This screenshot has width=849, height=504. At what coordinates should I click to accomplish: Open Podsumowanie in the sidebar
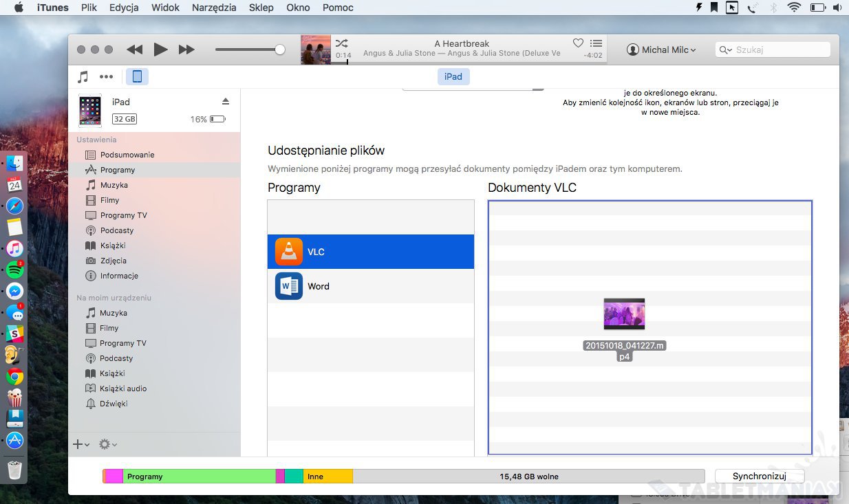pos(127,155)
